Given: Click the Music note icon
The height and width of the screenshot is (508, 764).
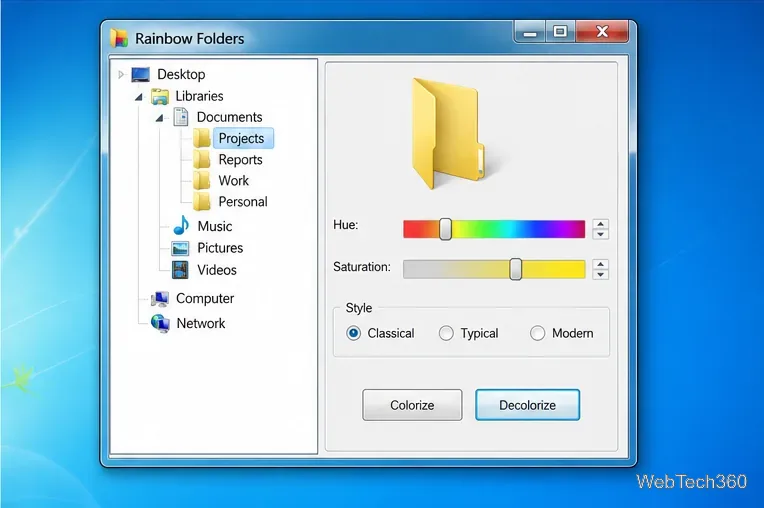Looking at the screenshot, I should 181,225.
